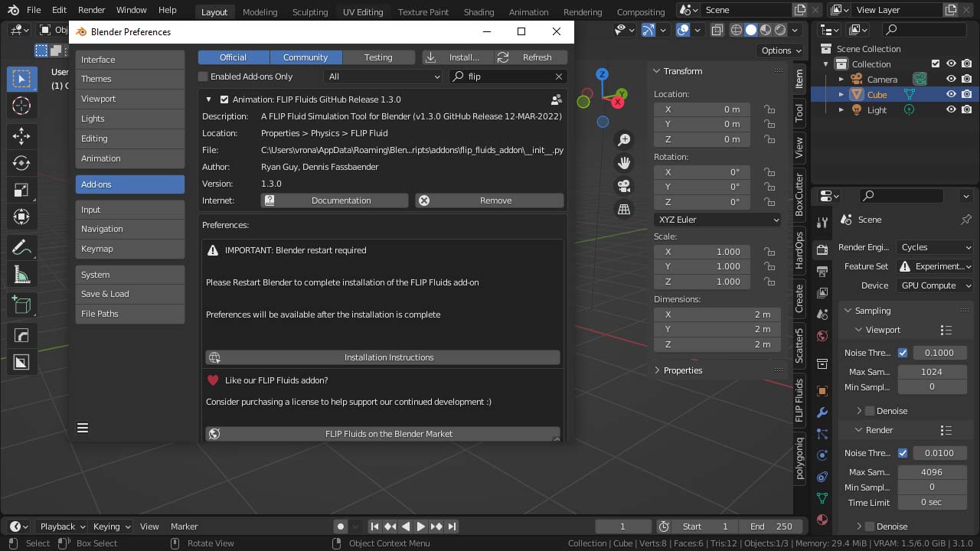Viewport: 980px width, 551px height.
Task: Enable the Viewport Denoise checkbox
Action: 870,411
